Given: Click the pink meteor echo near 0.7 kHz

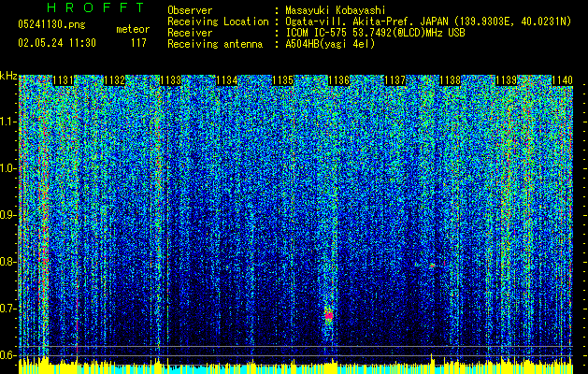Looking at the screenshot, I should coord(329,316).
